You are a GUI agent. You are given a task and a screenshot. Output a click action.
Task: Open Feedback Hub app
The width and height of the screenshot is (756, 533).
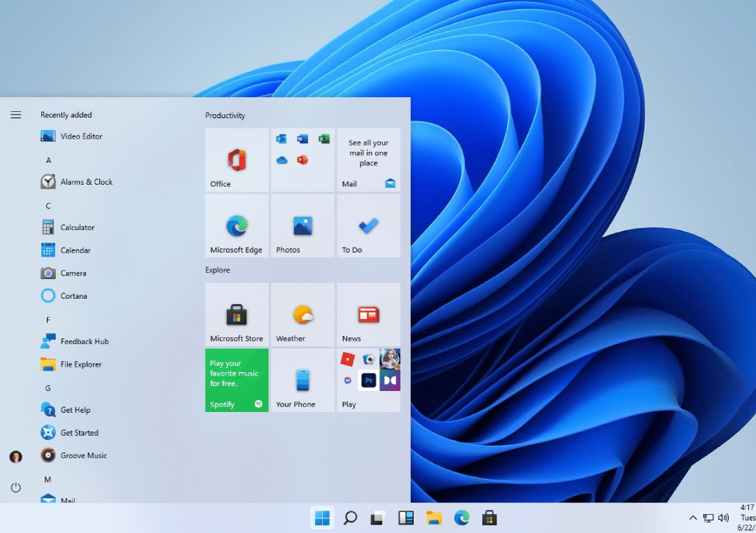point(75,341)
